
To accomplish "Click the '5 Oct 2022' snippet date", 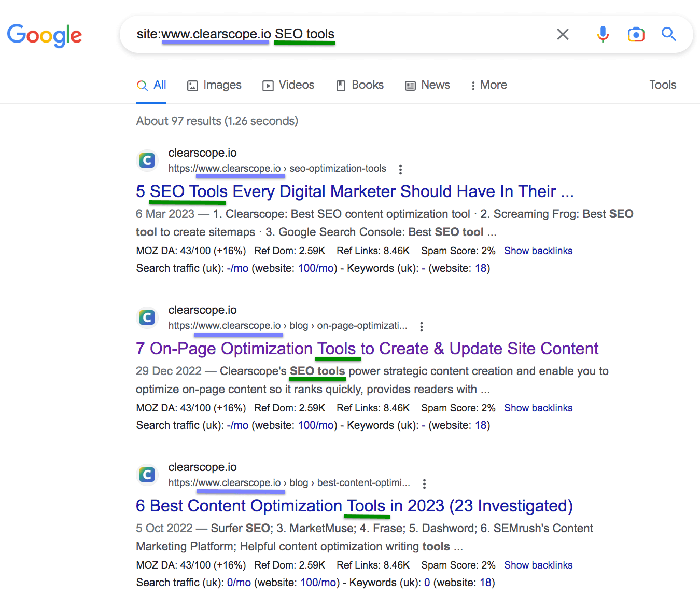I will click(164, 529).
